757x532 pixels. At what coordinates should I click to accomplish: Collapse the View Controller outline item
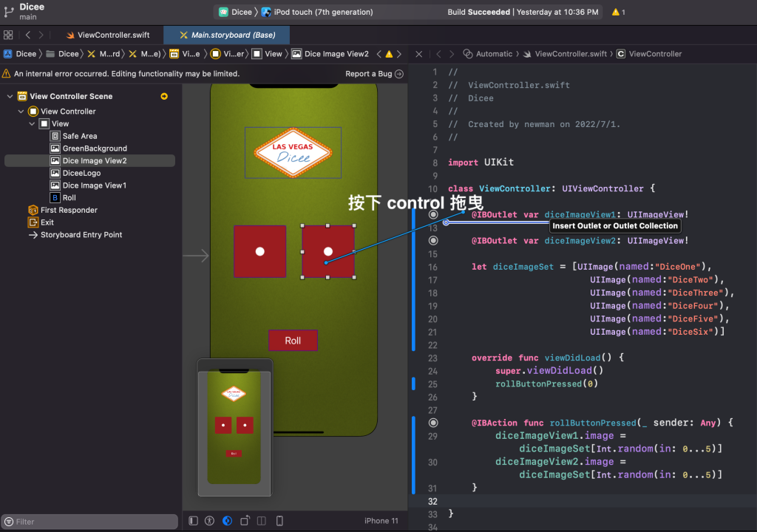[21, 112]
